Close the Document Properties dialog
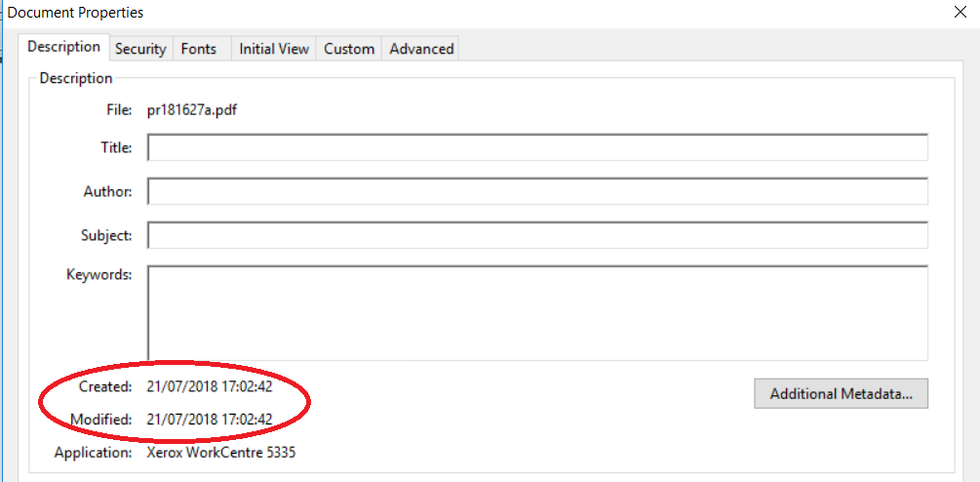 pyautogui.click(x=960, y=12)
